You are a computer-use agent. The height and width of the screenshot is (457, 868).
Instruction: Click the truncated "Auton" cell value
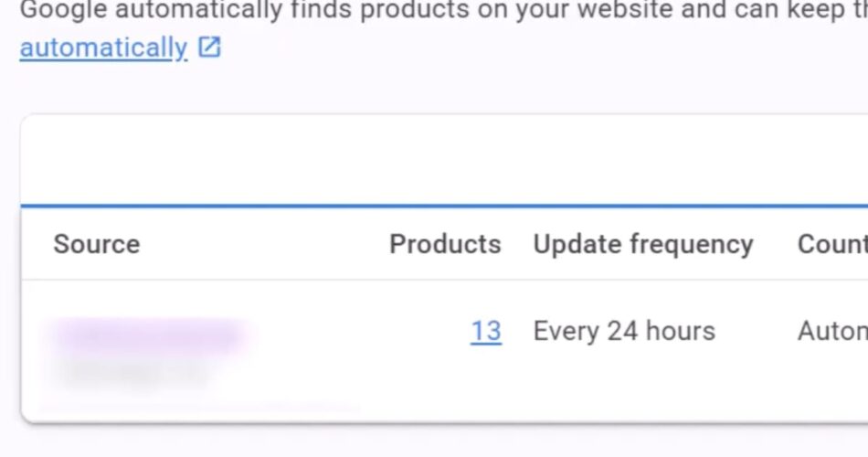click(x=831, y=331)
